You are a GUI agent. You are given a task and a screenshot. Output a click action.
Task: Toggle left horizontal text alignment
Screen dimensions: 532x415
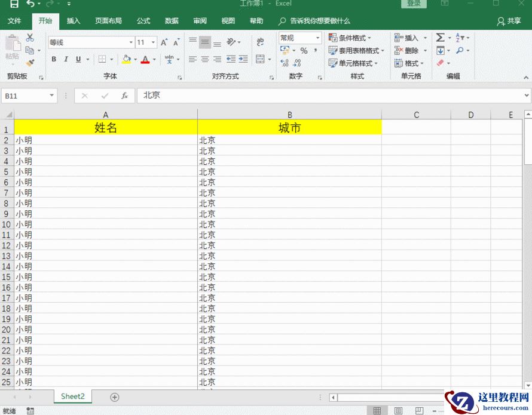pyautogui.click(x=192, y=59)
